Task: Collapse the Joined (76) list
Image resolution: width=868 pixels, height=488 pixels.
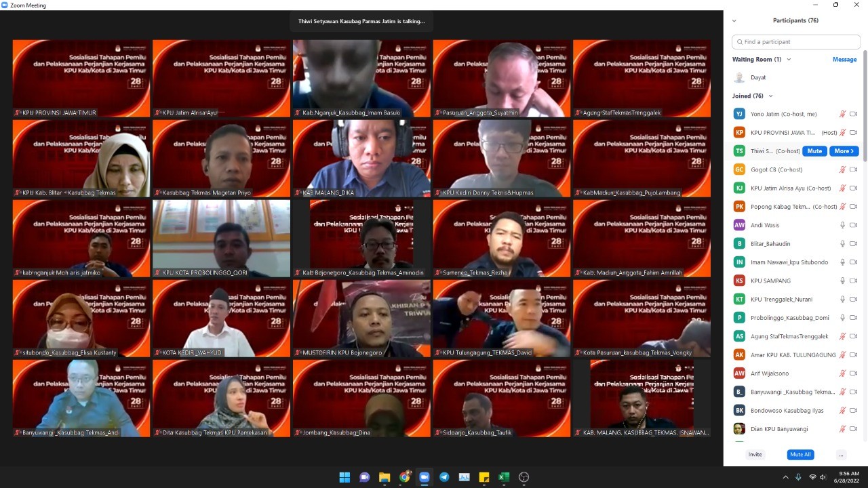Action: tap(770, 96)
